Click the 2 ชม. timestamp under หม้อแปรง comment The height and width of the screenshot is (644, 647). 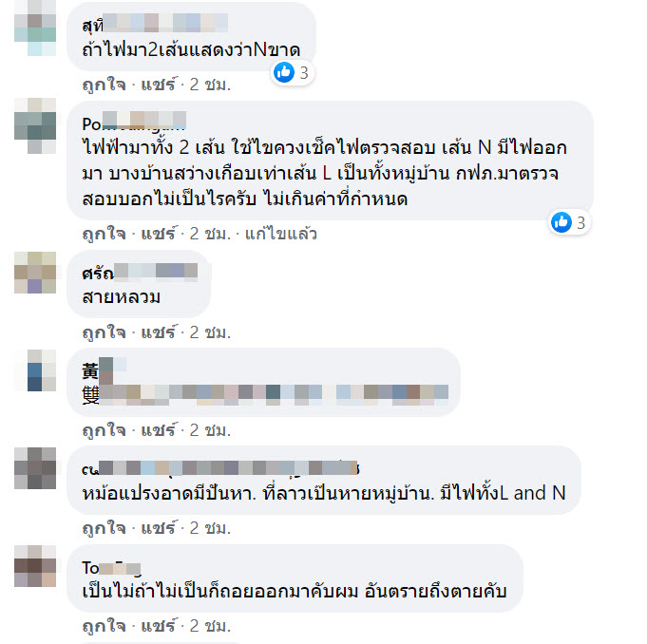point(210,528)
